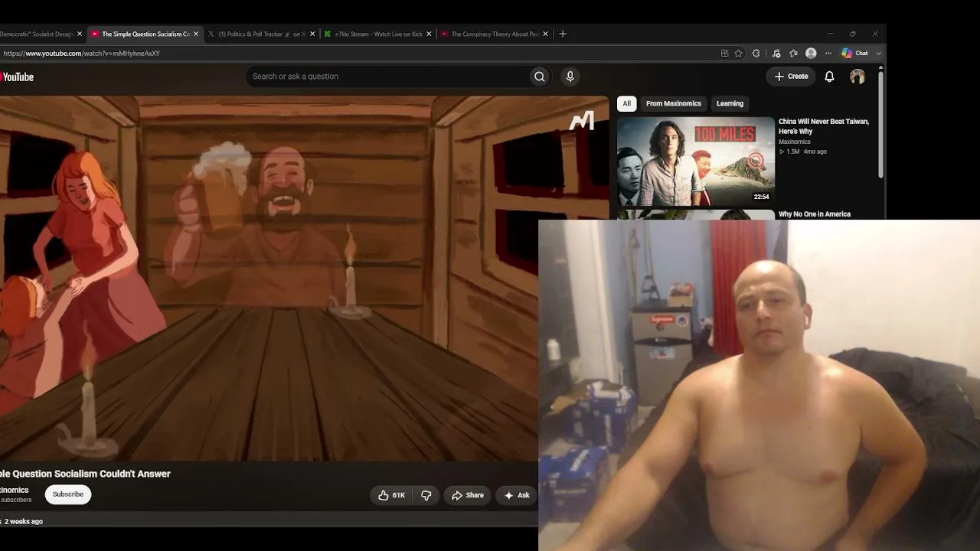Image resolution: width=980 pixels, height=551 pixels.
Task: Close the n7kki Stream Kick tab
Action: click(x=429, y=34)
